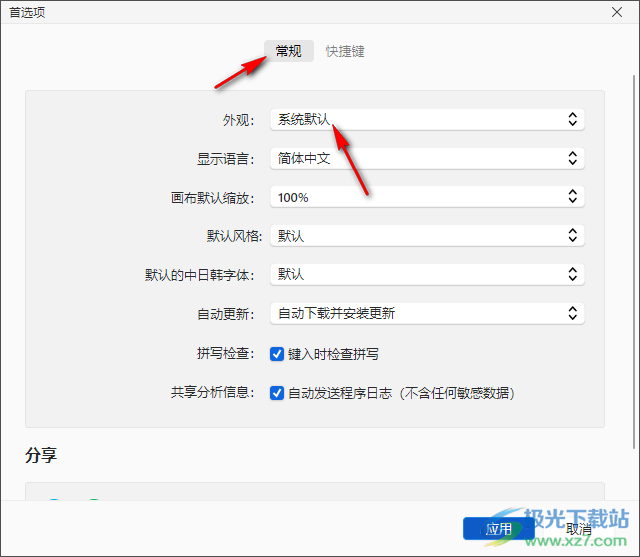Click the 分享 section heading
This screenshot has height=557, width=640.
point(41,455)
